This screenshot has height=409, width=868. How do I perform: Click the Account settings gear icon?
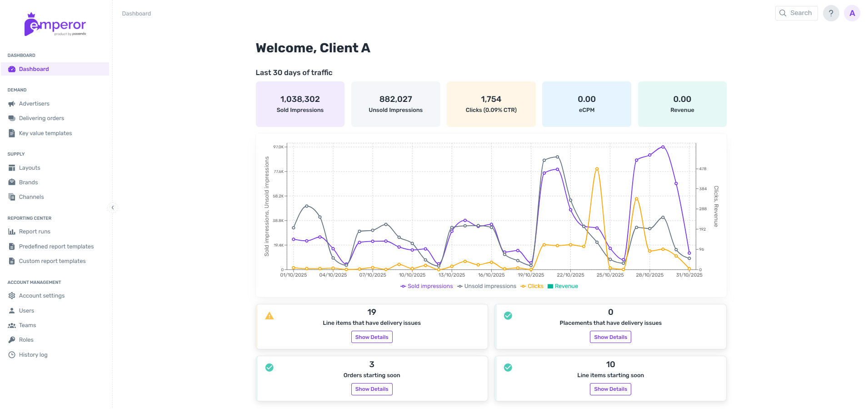12,296
